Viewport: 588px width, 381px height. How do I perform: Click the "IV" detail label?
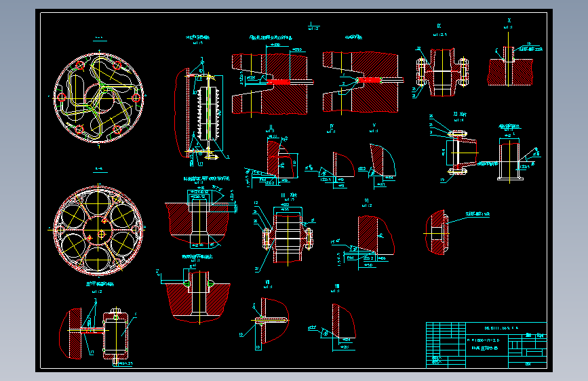pos(332,126)
